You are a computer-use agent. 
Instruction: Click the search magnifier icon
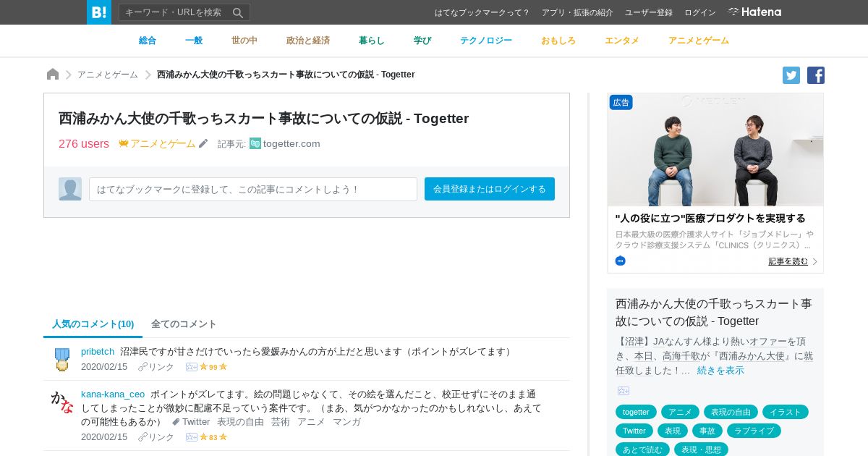(237, 12)
